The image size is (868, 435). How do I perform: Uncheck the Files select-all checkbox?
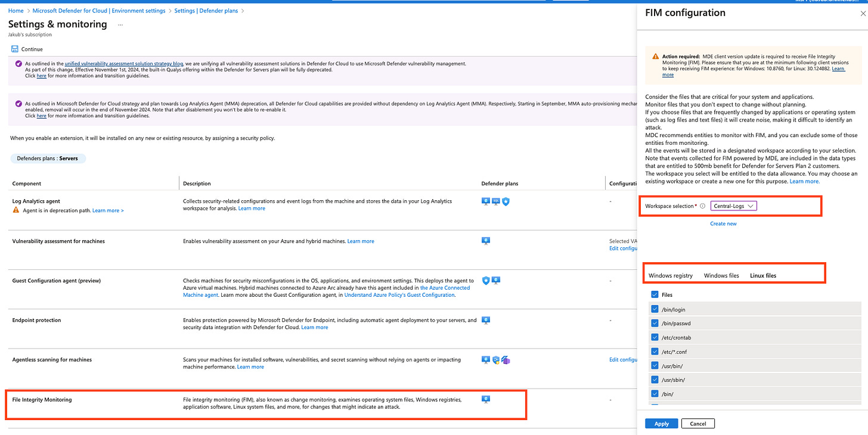coord(655,294)
